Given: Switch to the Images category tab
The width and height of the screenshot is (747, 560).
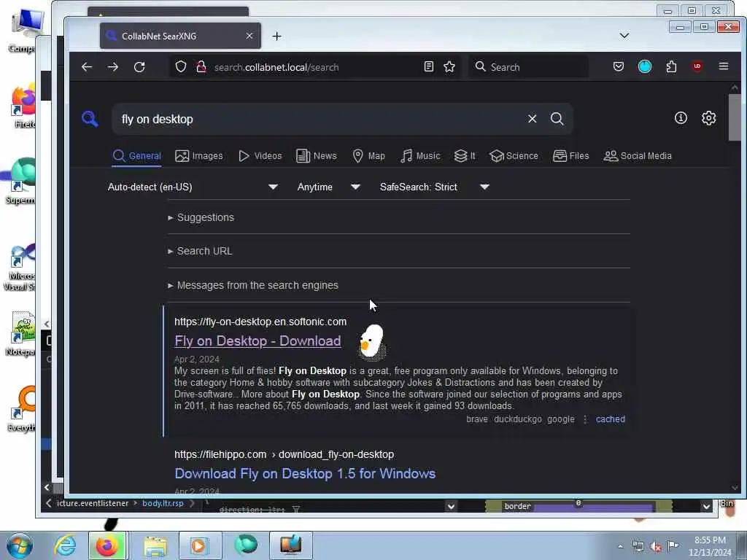Looking at the screenshot, I should click(x=198, y=156).
